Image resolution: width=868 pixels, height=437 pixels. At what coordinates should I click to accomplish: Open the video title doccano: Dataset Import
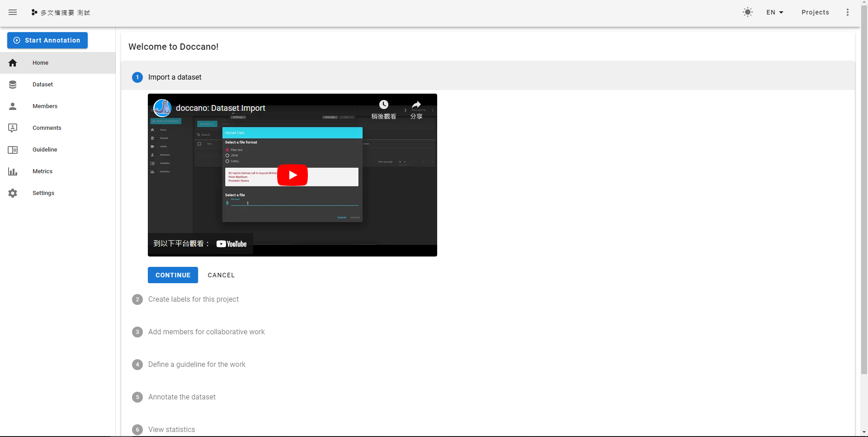(221, 108)
